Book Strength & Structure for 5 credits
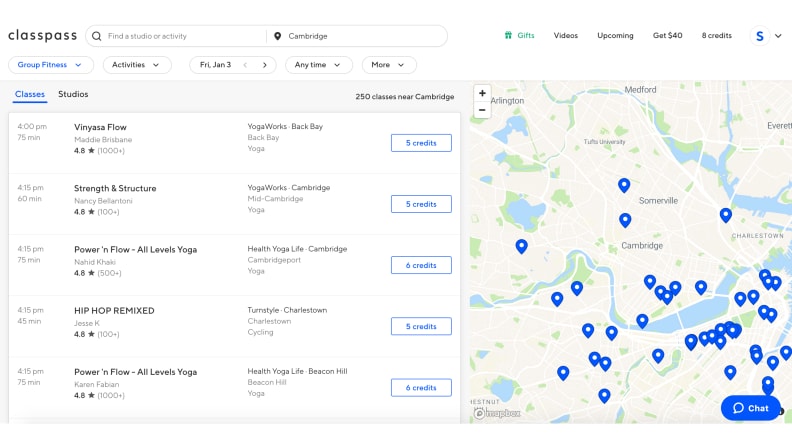This screenshot has height=446, width=792. [421, 204]
